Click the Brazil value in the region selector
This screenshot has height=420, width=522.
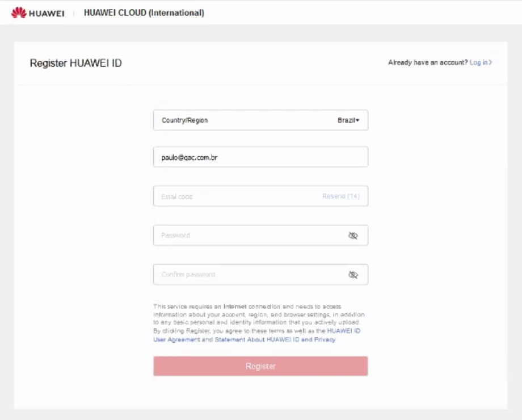346,120
